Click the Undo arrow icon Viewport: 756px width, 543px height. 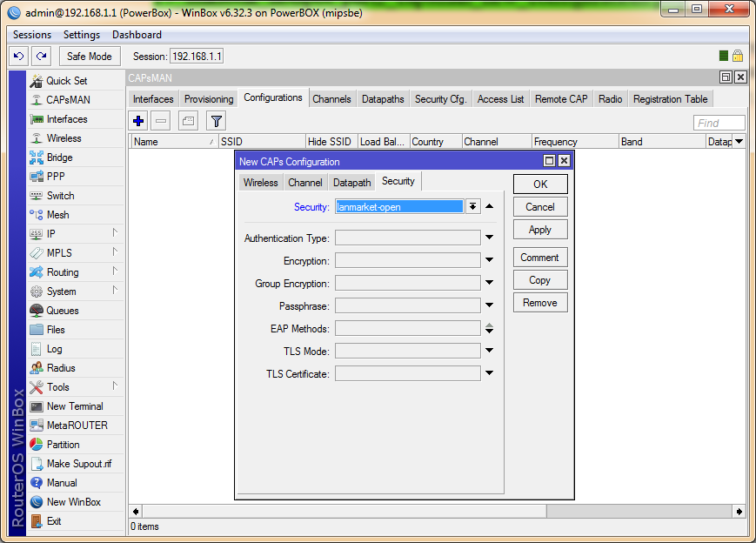tap(18, 56)
